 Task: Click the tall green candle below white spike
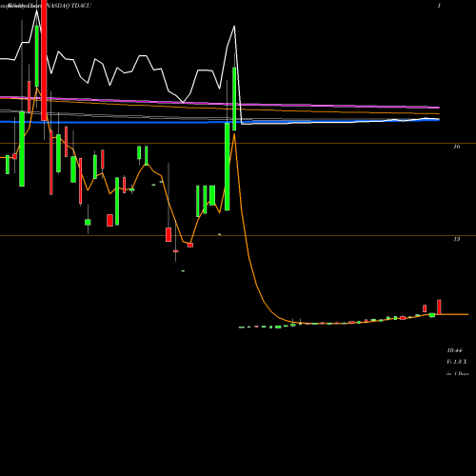point(234,99)
